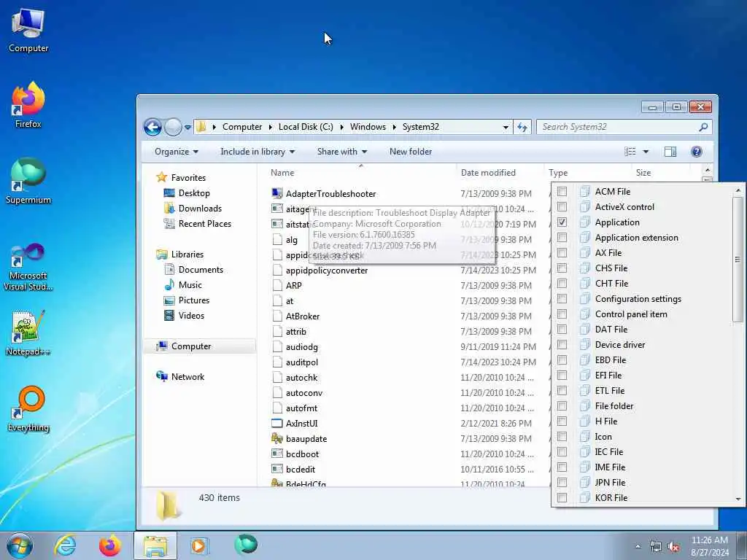Open the recent pages dropdown beside Forward

pos(187,127)
